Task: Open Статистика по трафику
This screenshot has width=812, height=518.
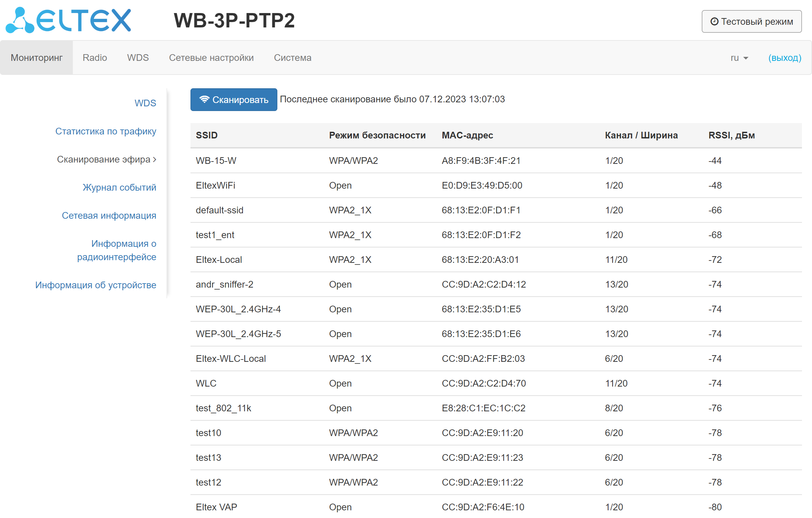Action: (106, 131)
